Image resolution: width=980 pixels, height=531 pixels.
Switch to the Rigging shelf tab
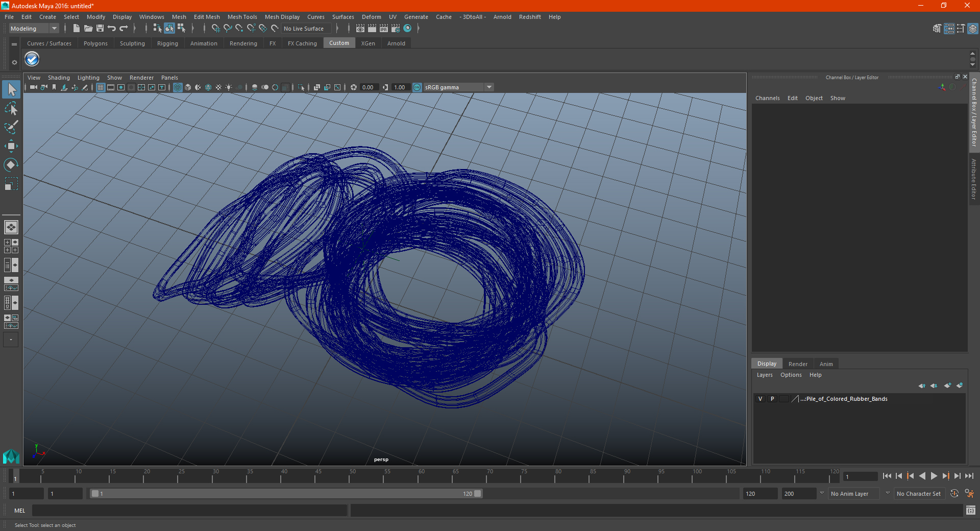point(167,43)
